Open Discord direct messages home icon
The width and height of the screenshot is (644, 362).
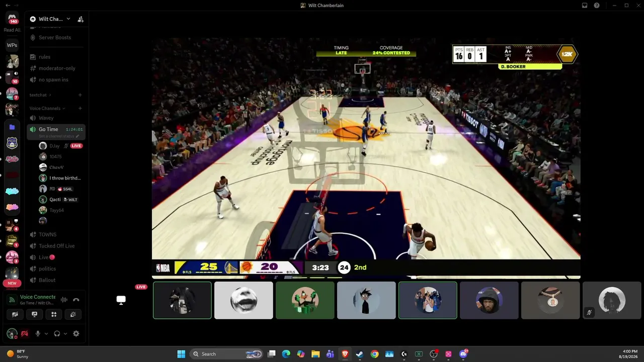[12, 19]
